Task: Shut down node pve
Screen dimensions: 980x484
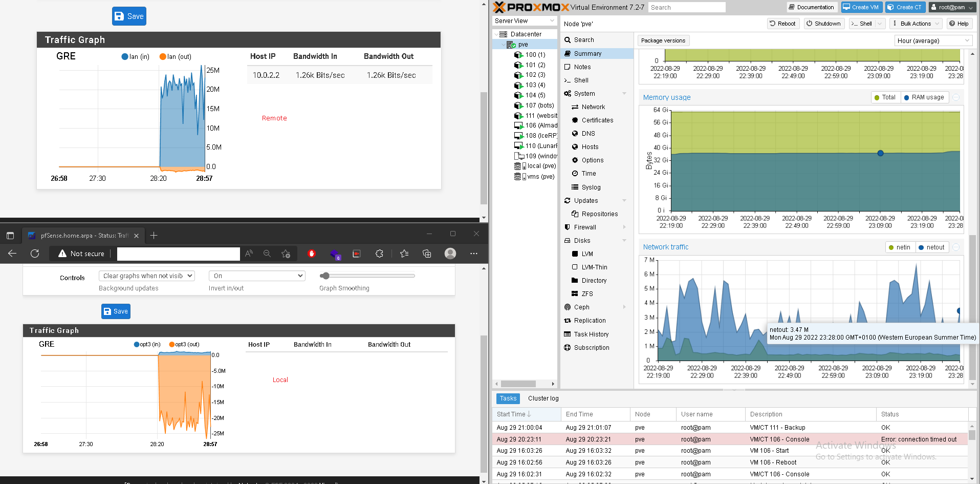Action: pos(823,24)
